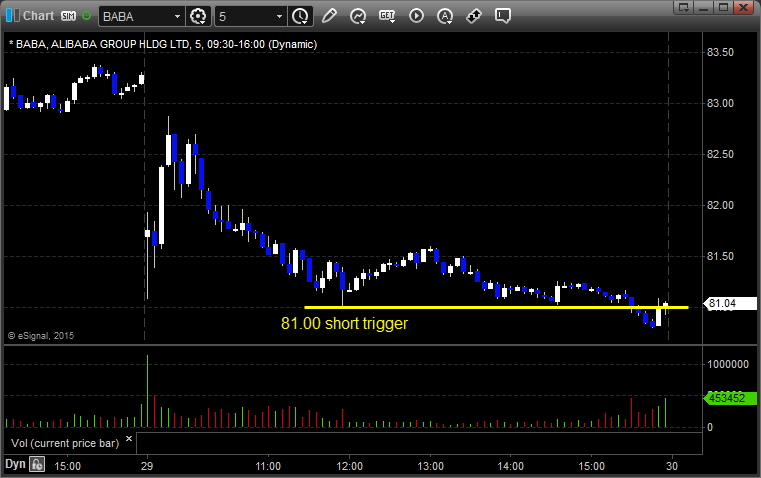761x478 pixels.
Task: Click the 13:00 time axis label
Action: [430, 466]
